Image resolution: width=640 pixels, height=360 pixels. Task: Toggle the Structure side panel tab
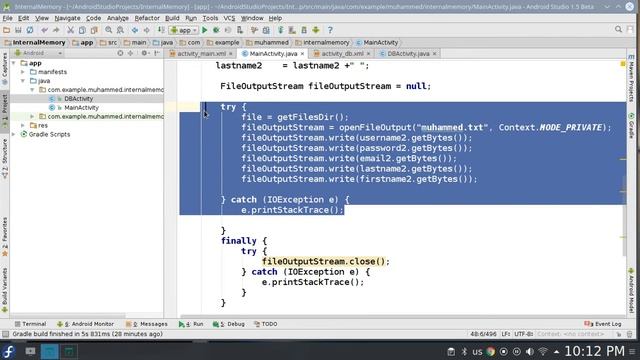(5, 158)
